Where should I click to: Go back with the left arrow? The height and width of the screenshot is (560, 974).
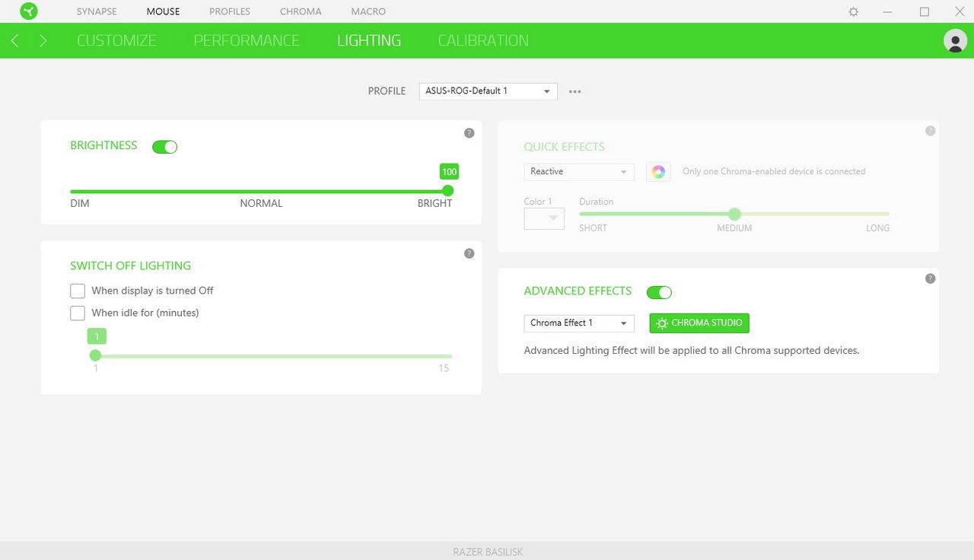tap(15, 40)
